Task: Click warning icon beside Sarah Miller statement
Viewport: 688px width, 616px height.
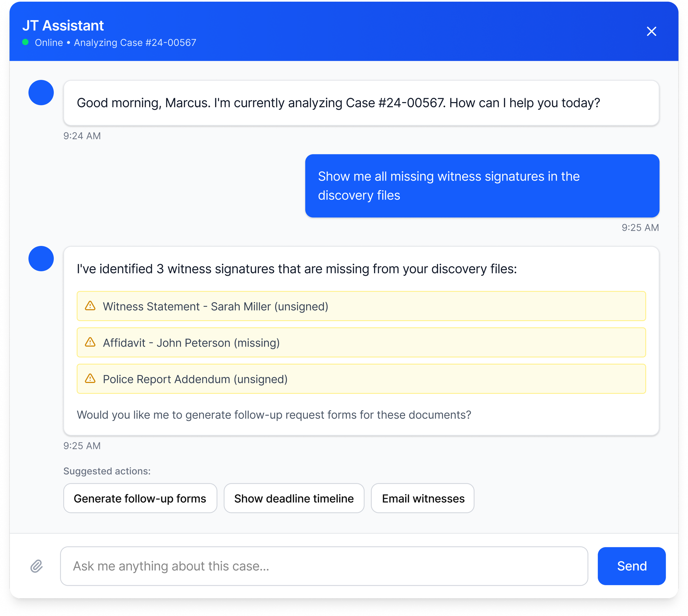Action: [x=90, y=306]
